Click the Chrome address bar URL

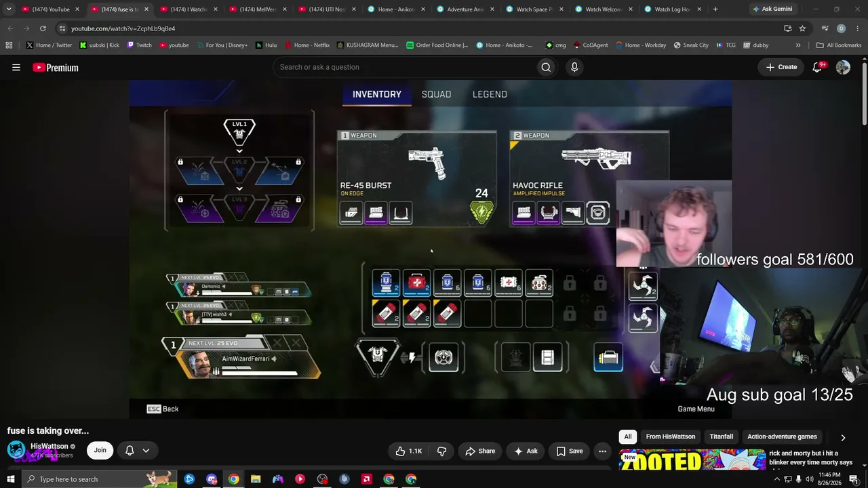click(123, 28)
